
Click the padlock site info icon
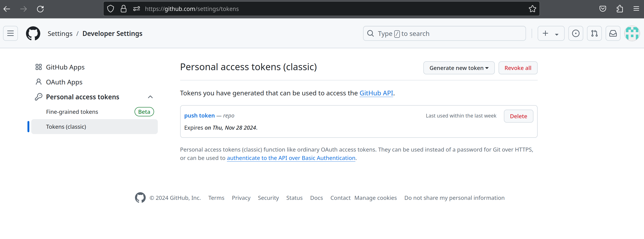point(124,9)
